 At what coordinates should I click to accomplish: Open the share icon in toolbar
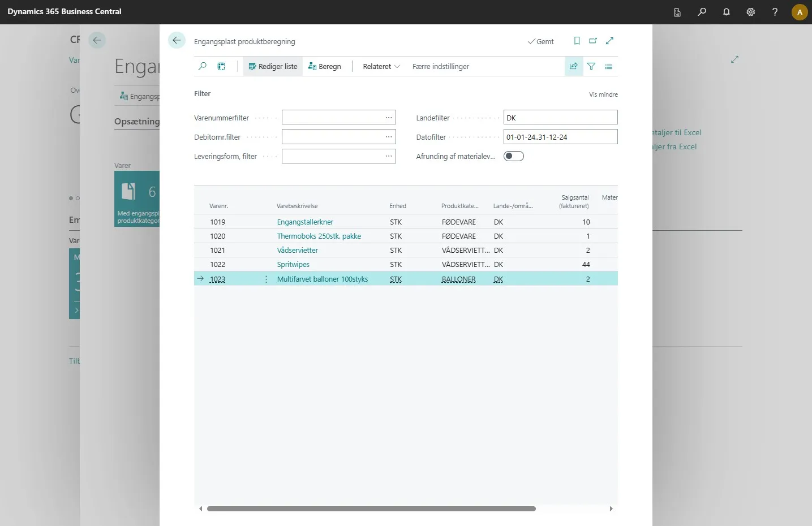pos(573,66)
